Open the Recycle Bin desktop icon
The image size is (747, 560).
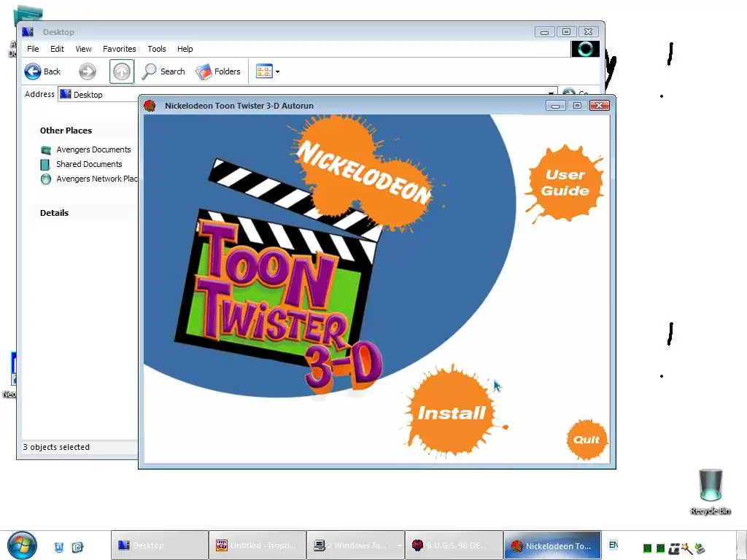711,492
